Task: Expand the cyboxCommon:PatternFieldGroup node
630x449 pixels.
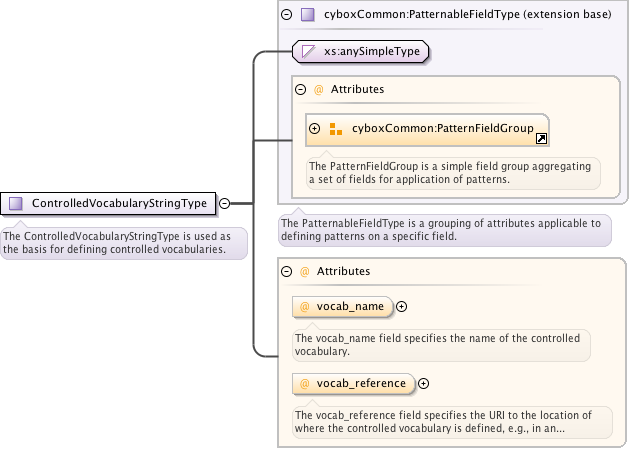Action: 315,129
